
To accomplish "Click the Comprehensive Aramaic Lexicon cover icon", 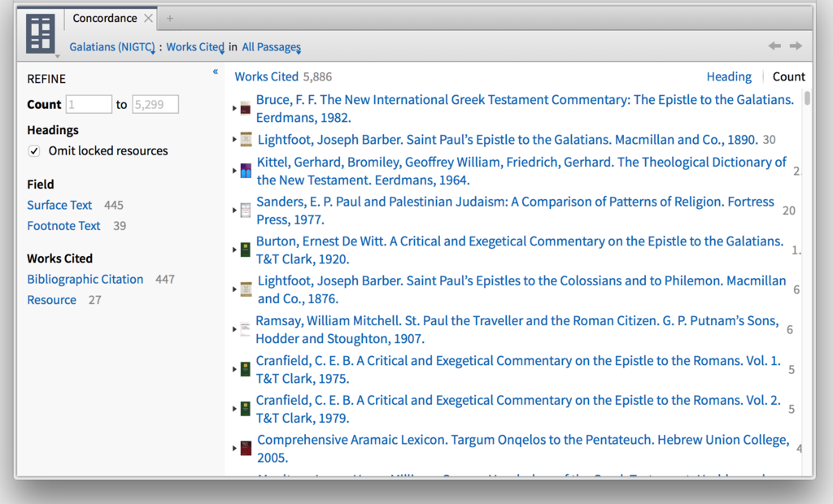I will 246,448.
